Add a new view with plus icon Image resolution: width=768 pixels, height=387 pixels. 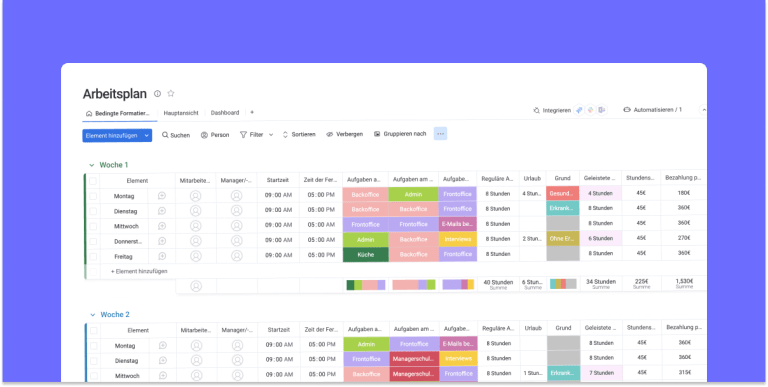(x=252, y=113)
